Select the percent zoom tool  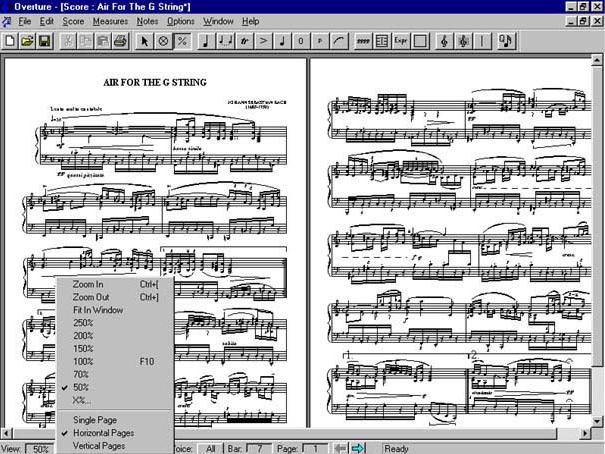coord(182,41)
